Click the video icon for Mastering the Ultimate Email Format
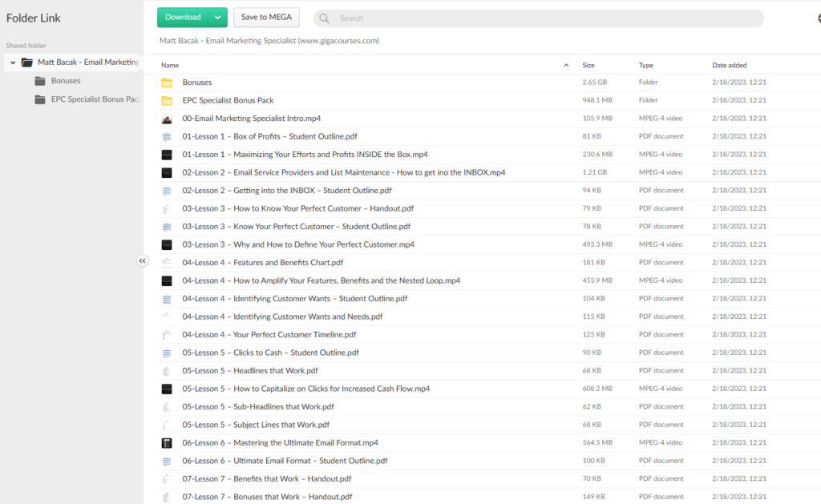The height and width of the screenshot is (504, 821). tap(167, 442)
